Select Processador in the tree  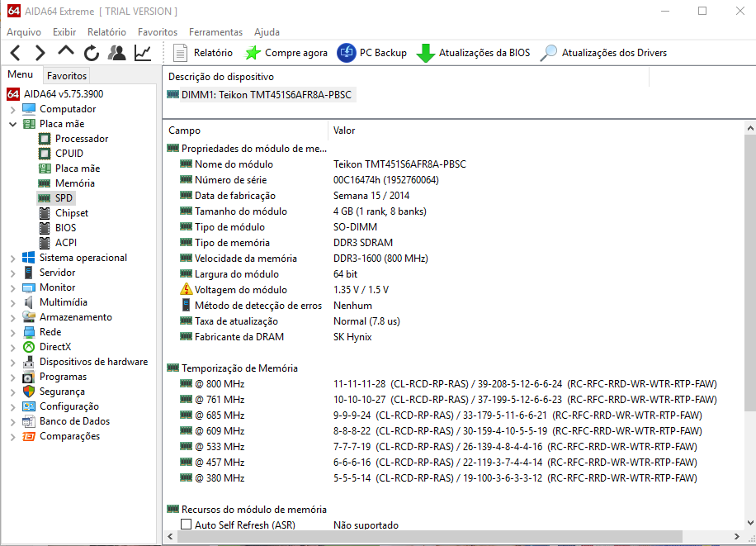82,139
